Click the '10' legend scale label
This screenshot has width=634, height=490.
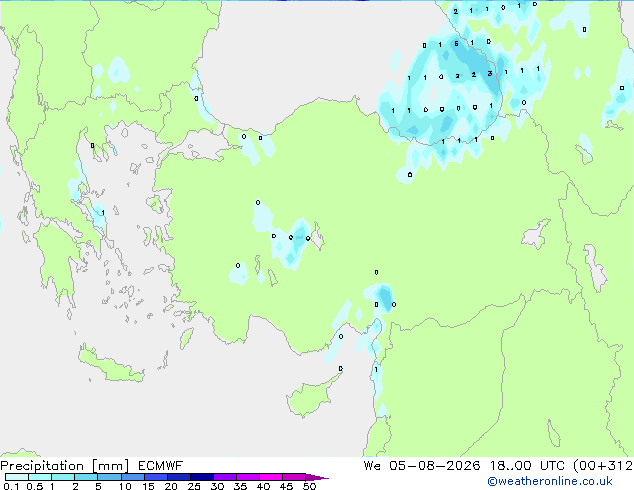[x=125, y=486]
